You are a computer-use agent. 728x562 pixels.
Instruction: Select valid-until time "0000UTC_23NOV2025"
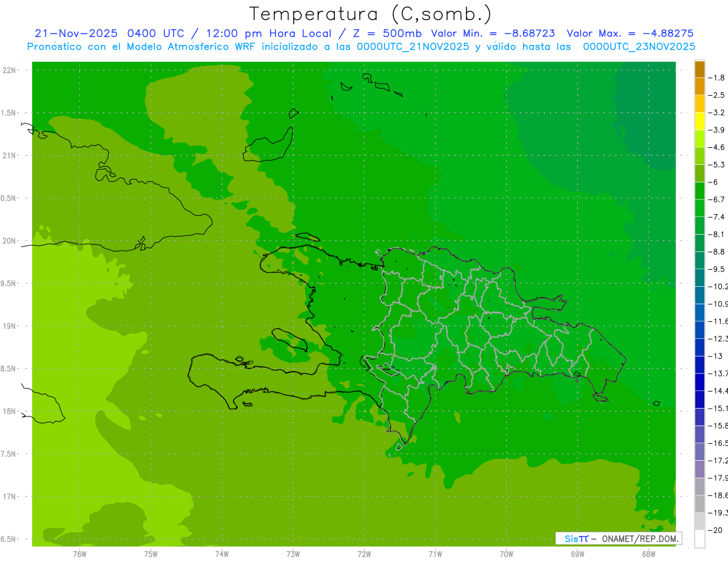click(x=639, y=47)
